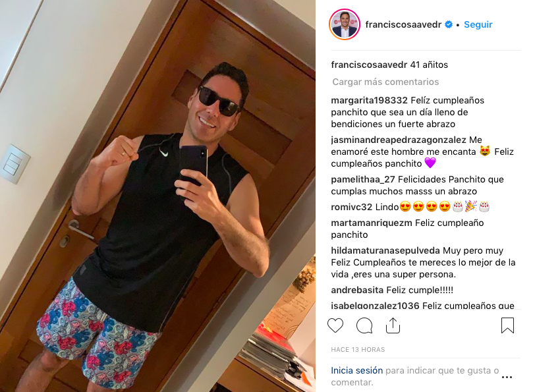Open andrebasita's profile

click(x=357, y=290)
